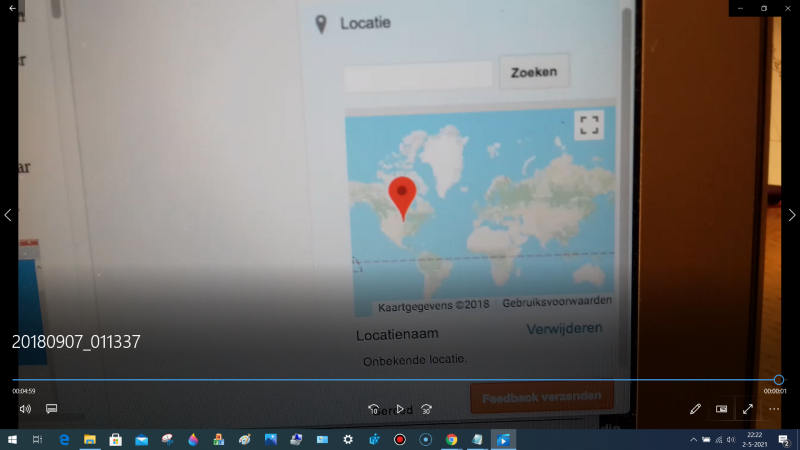Close the video player window

pos(788,8)
